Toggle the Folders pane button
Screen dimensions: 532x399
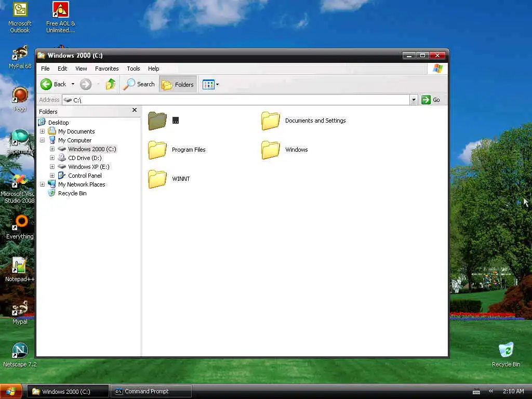point(178,85)
